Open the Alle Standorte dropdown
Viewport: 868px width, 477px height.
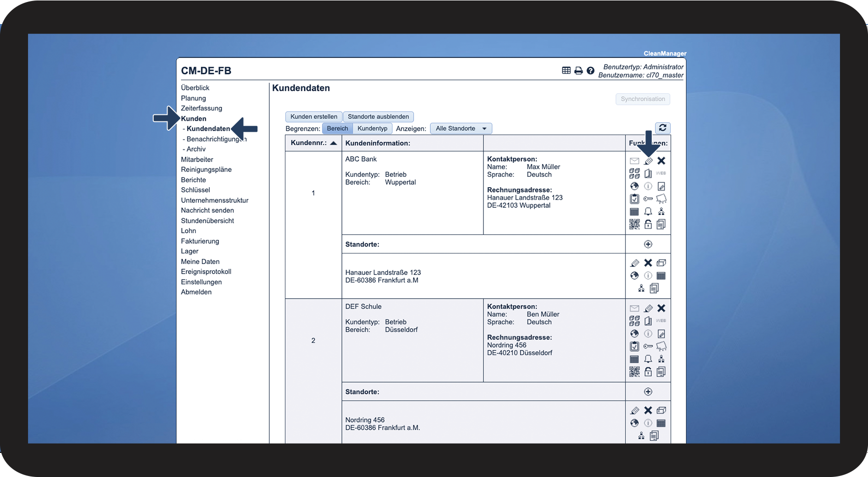461,129
